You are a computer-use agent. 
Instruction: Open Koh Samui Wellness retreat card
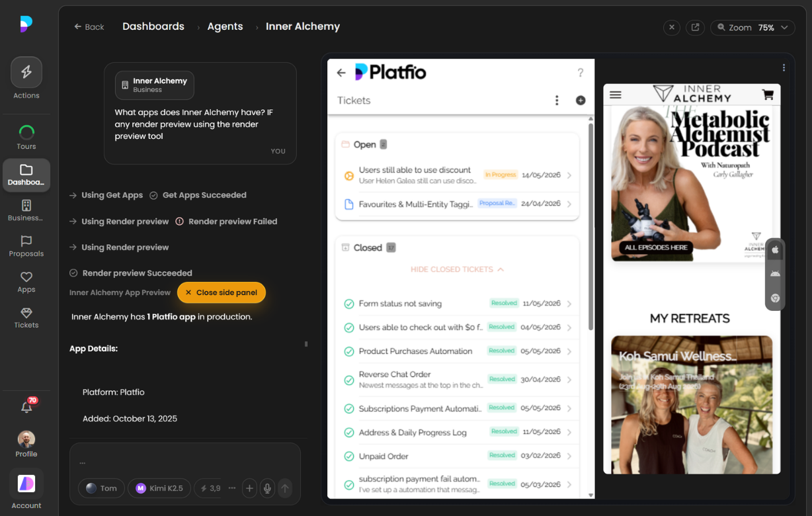pos(692,404)
